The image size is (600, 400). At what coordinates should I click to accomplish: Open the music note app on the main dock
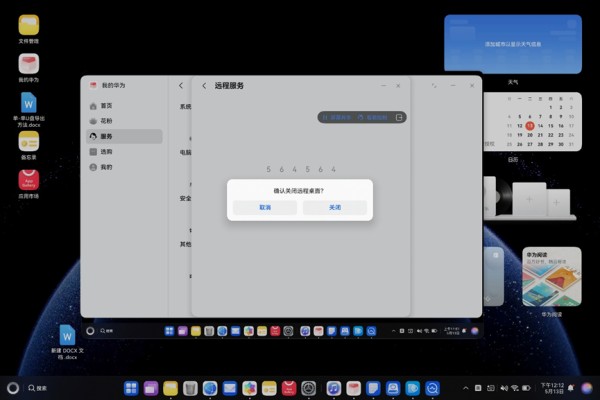pos(334,389)
